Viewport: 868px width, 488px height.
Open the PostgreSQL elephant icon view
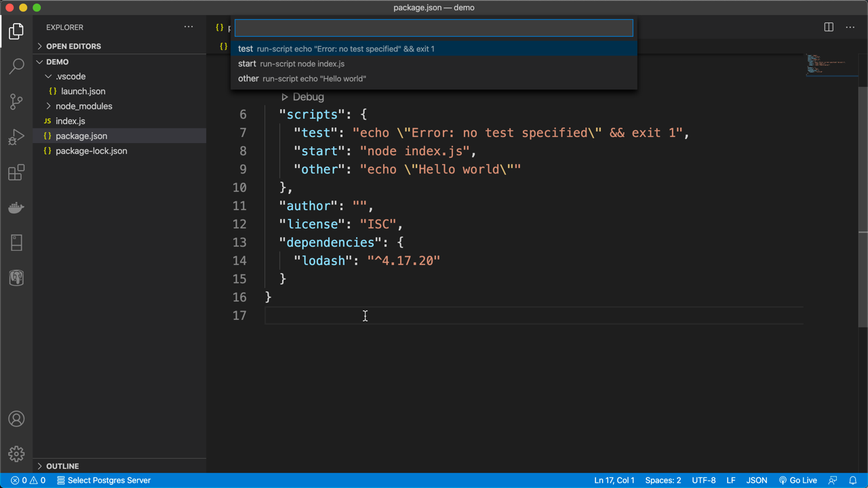point(16,278)
